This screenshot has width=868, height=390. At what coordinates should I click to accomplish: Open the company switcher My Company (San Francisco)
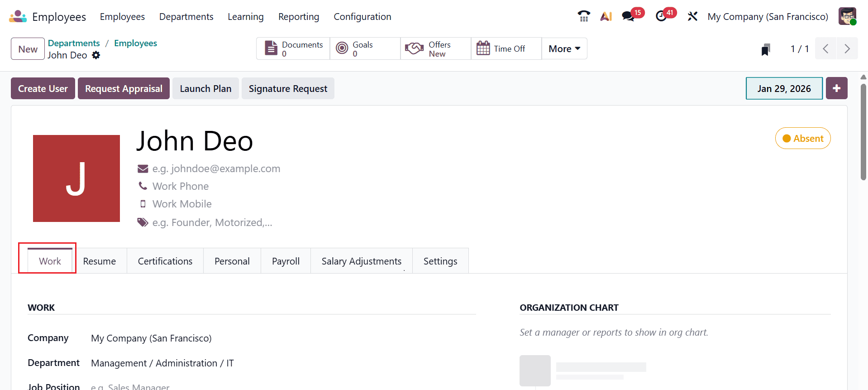(x=768, y=17)
